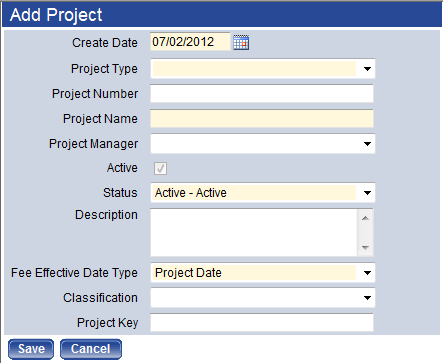Click the Cancel button
The height and width of the screenshot is (363, 443).
pyautogui.click(x=91, y=349)
